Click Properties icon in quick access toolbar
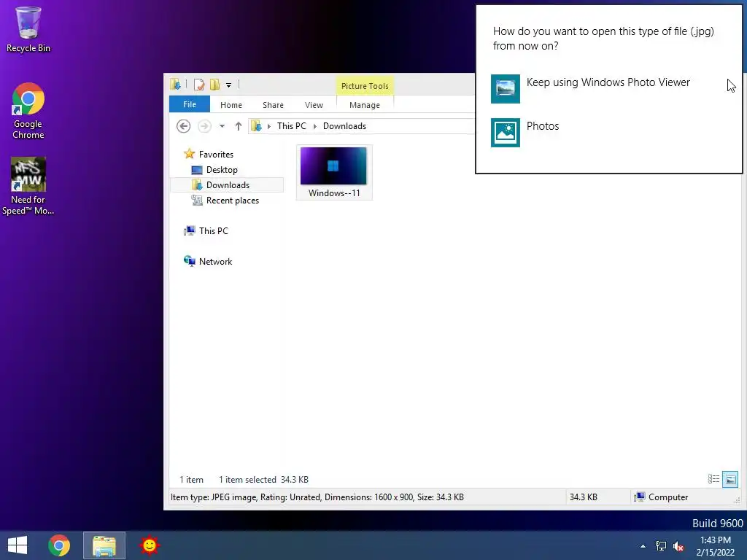This screenshot has height=560, width=747. pos(199,85)
